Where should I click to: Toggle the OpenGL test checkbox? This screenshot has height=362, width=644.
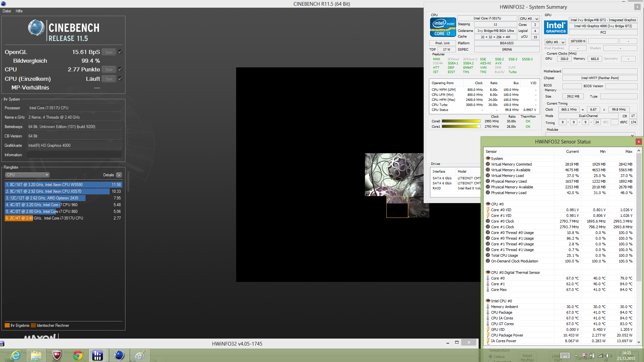click(120, 52)
